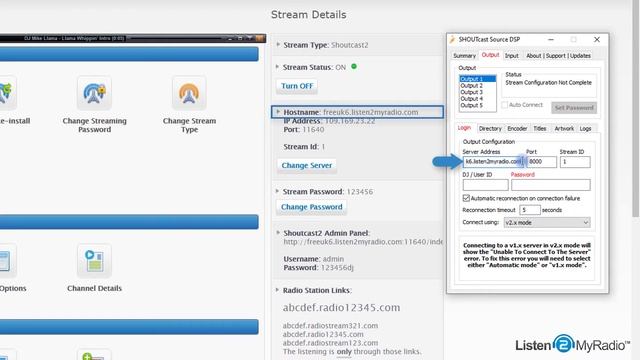Click the hostname freeuk6.listen2myradio.com text
640x360 pixels.
(371, 112)
